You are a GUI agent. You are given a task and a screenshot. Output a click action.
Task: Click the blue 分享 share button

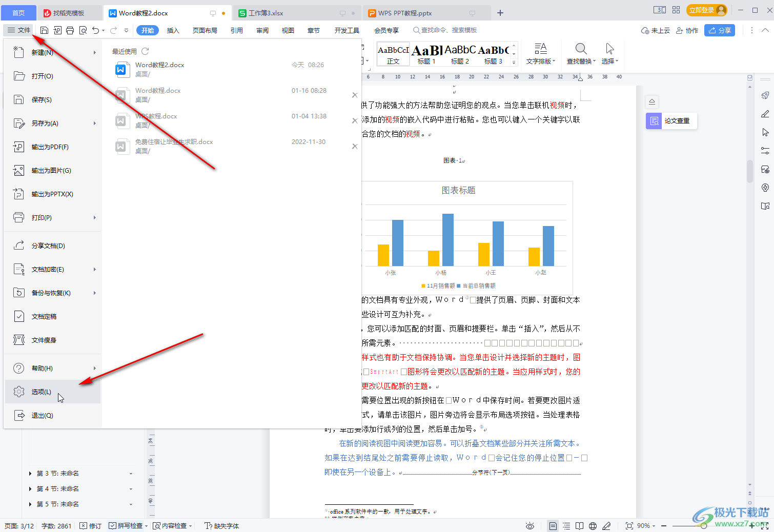720,30
